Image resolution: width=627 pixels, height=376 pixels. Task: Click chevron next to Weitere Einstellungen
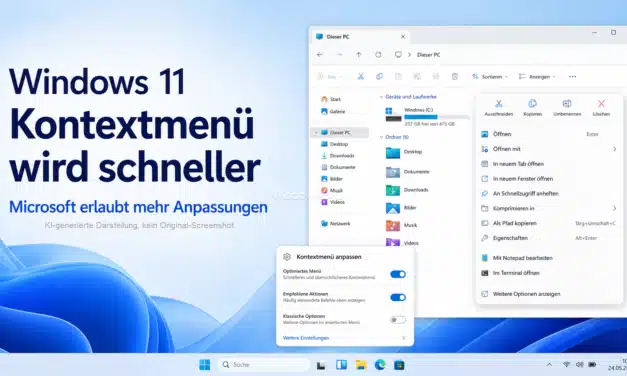tap(403, 338)
